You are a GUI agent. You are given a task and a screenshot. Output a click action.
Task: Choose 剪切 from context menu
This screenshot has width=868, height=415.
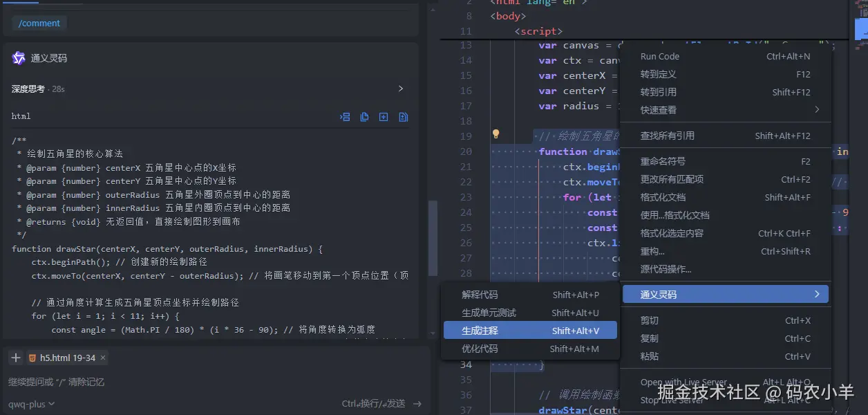725,320
